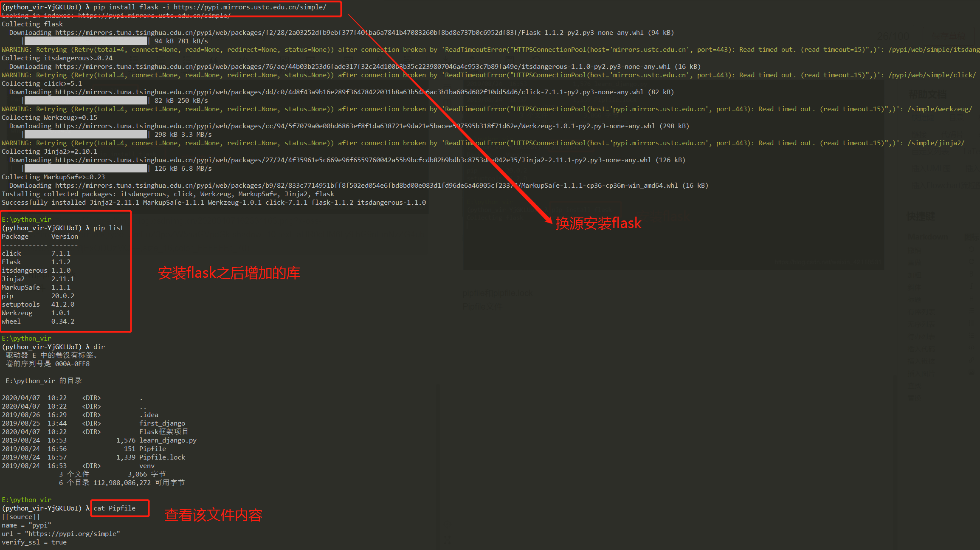Screen dimensions: 980x550
Task: Click the https://pypi.org/simple URL in Pipfile
Action: [x=73, y=534]
